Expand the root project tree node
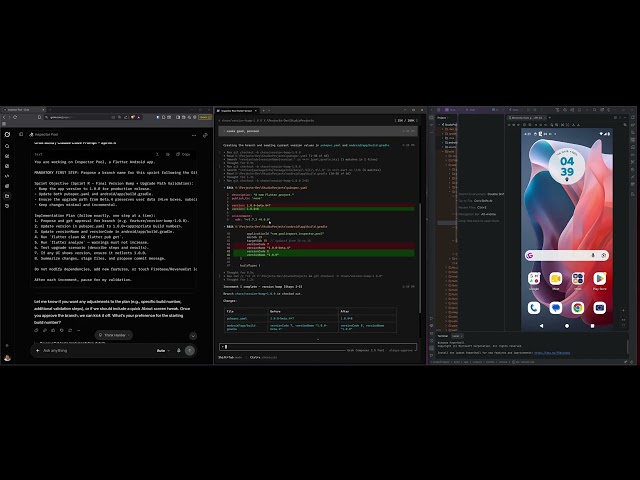 tap(440, 124)
